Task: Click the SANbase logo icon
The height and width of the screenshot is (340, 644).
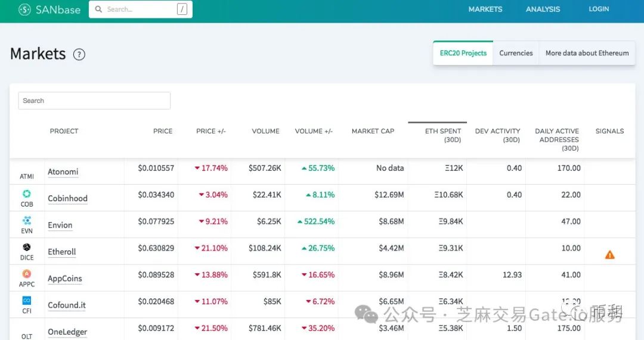Action: click(x=24, y=10)
